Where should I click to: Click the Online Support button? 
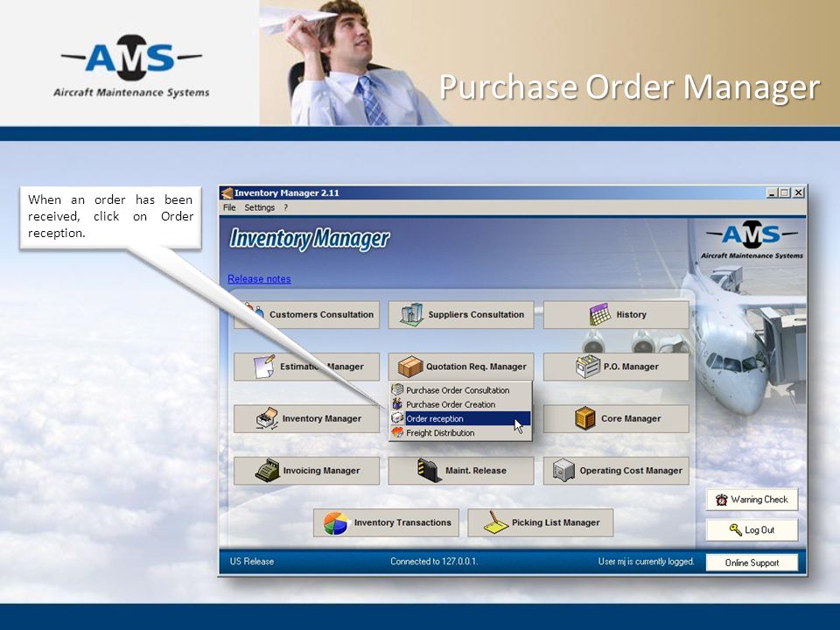pyautogui.click(x=752, y=563)
